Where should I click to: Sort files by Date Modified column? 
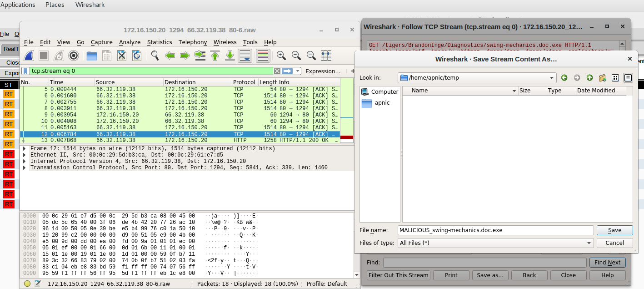(x=600, y=91)
